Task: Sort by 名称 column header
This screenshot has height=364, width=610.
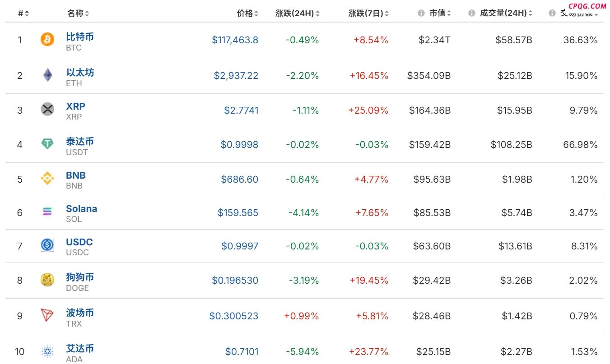Action: click(78, 14)
